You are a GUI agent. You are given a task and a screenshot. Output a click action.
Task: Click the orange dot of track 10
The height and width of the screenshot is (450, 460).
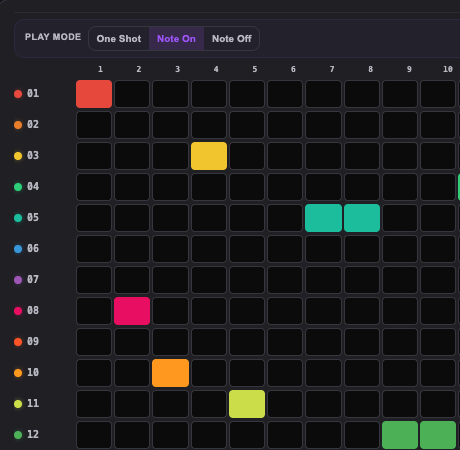[18, 373]
